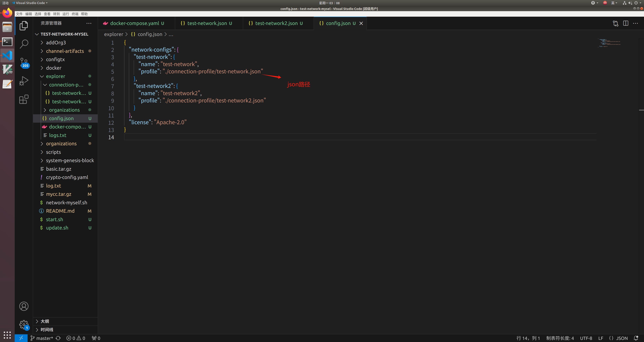Screen dimensions: 644x342
Task: Click errors and warnings count in status bar
Action: pyautogui.click(x=76, y=338)
